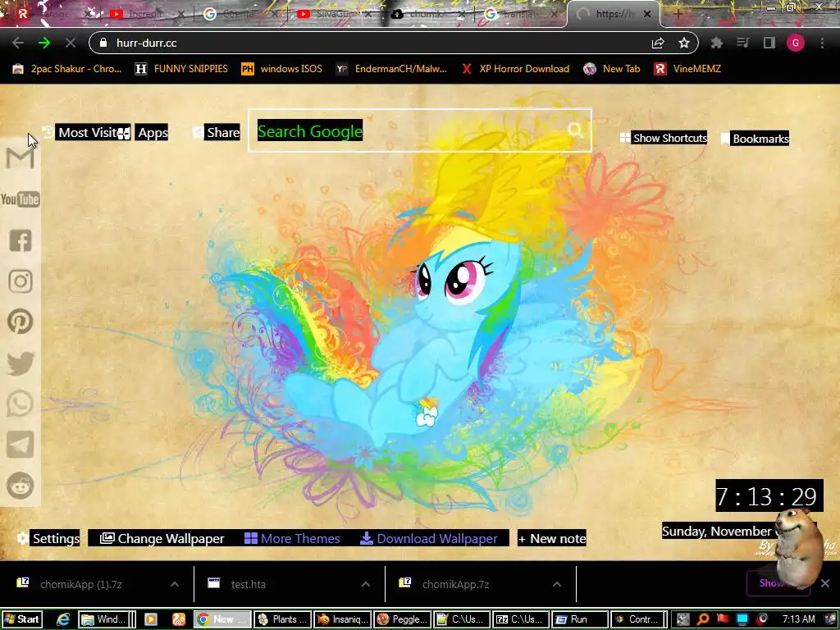Open the windows ISOS bookmark
This screenshot has height=630, width=840.
[x=282, y=69]
